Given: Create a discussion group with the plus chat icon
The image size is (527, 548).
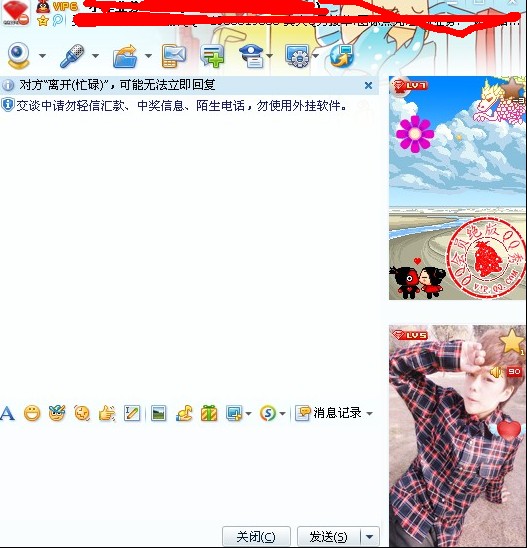Looking at the screenshot, I should click(x=212, y=56).
